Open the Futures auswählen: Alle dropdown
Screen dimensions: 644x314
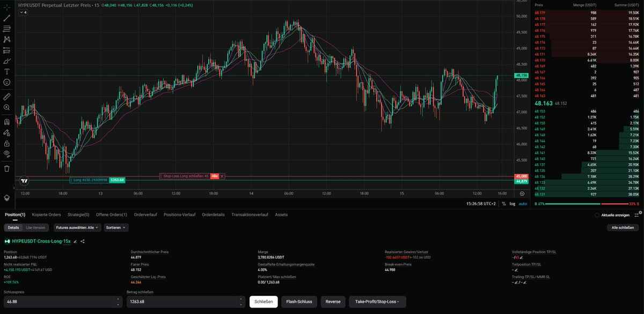point(78,228)
